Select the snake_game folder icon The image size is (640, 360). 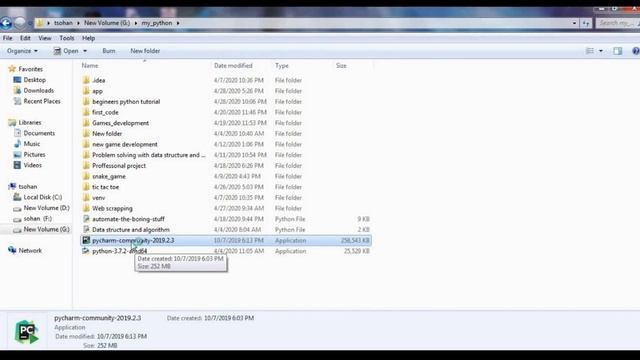click(x=86, y=176)
